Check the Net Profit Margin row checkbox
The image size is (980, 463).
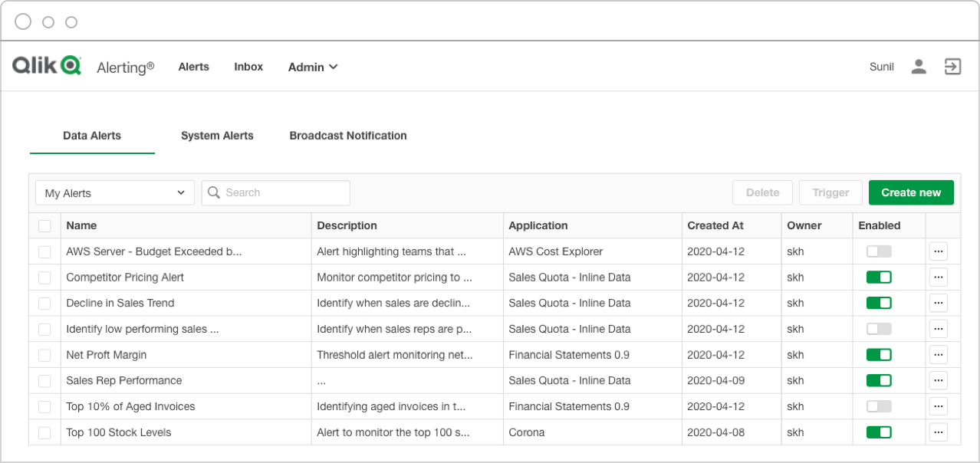click(44, 355)
